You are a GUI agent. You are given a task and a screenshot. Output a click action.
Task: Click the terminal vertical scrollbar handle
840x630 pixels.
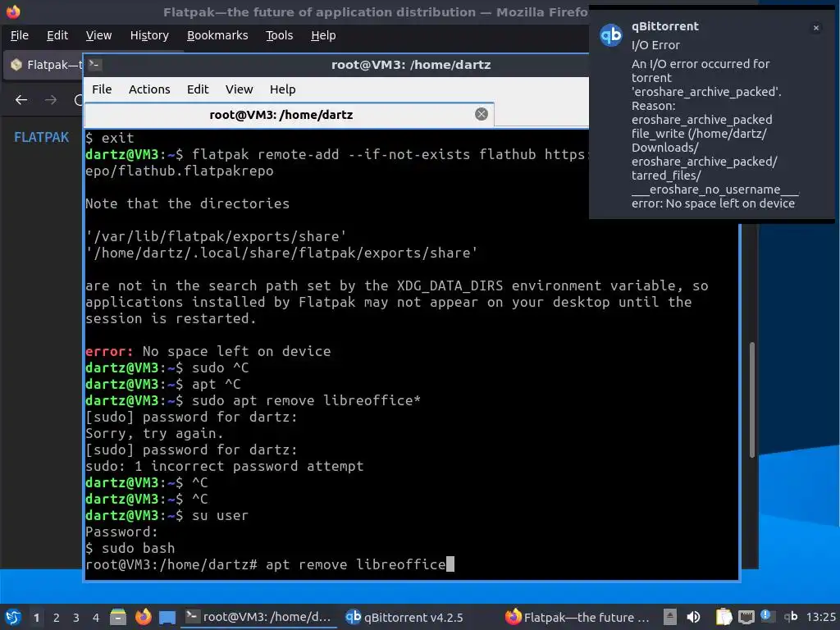point(751,399)
